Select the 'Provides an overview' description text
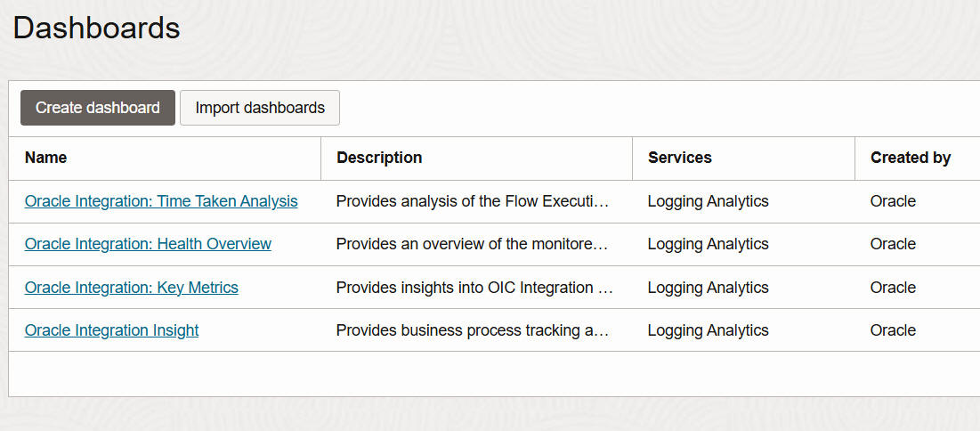This screenshot has width=980, height=431. click(473, 244)
